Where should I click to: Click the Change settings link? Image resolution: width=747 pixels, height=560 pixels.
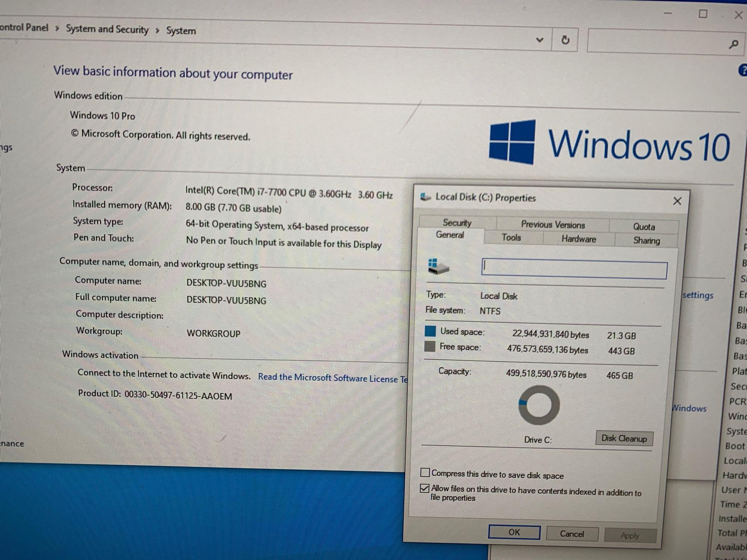[x=698, y=295]
